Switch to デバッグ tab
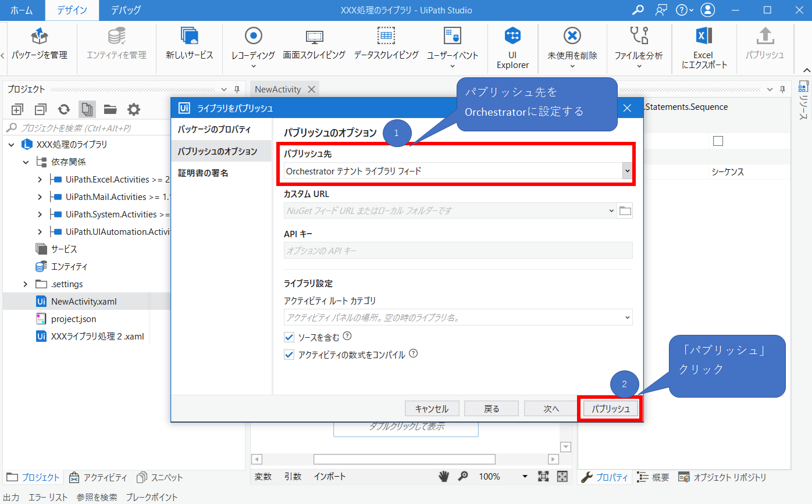The image size is (812, 504). tap(126, 10)
